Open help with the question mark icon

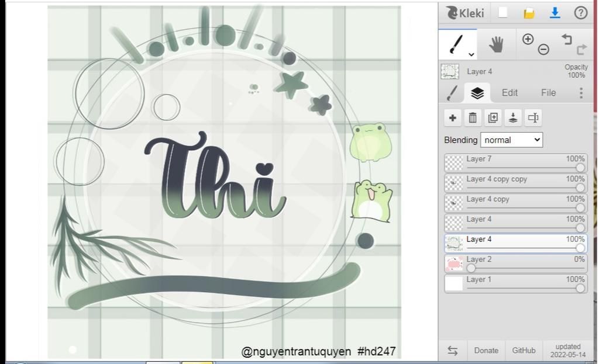(x=581, y=13)
